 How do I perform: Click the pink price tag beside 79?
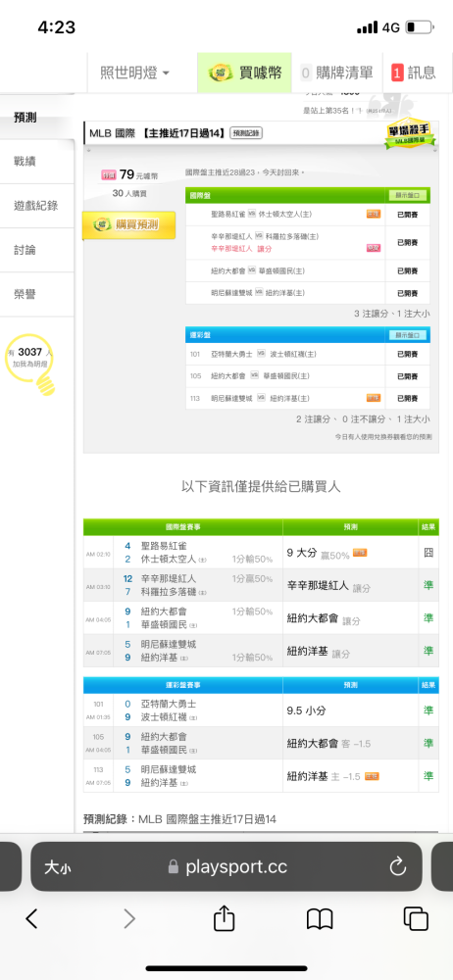(x=109, y=175)
